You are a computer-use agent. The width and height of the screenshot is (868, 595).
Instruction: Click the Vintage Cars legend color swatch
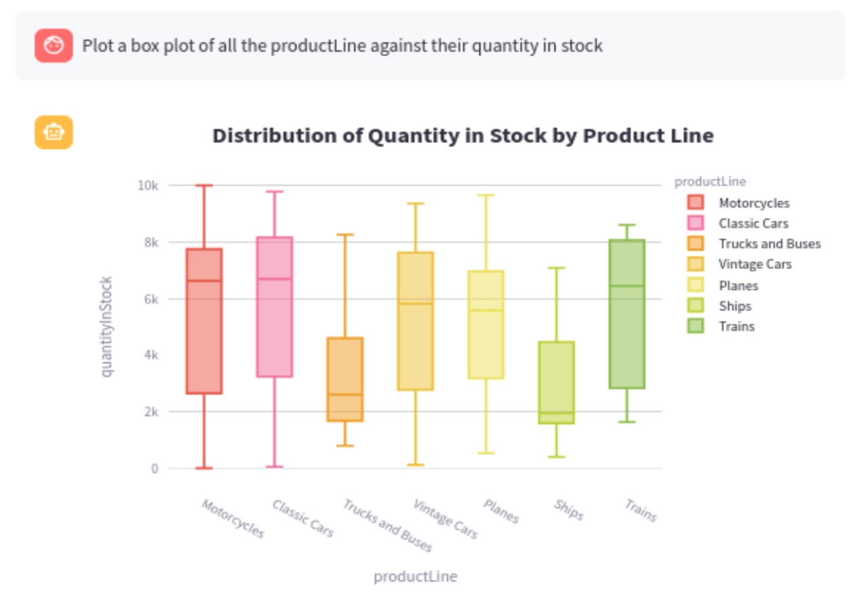696,264
